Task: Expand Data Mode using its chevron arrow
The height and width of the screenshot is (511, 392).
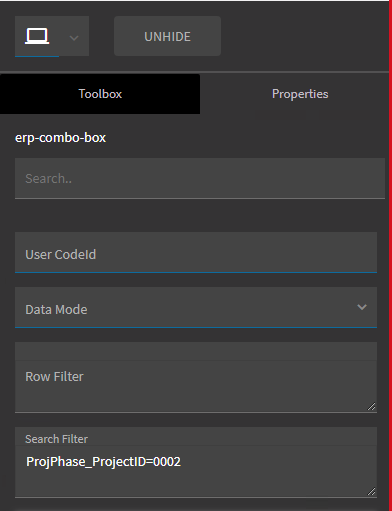Action: [x=362, y=307]
